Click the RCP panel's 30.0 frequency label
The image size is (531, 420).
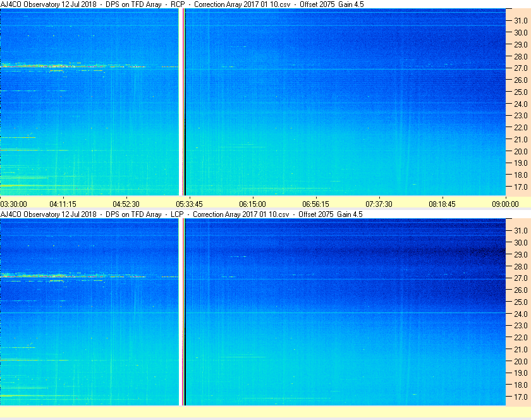(x=521, y=32)
